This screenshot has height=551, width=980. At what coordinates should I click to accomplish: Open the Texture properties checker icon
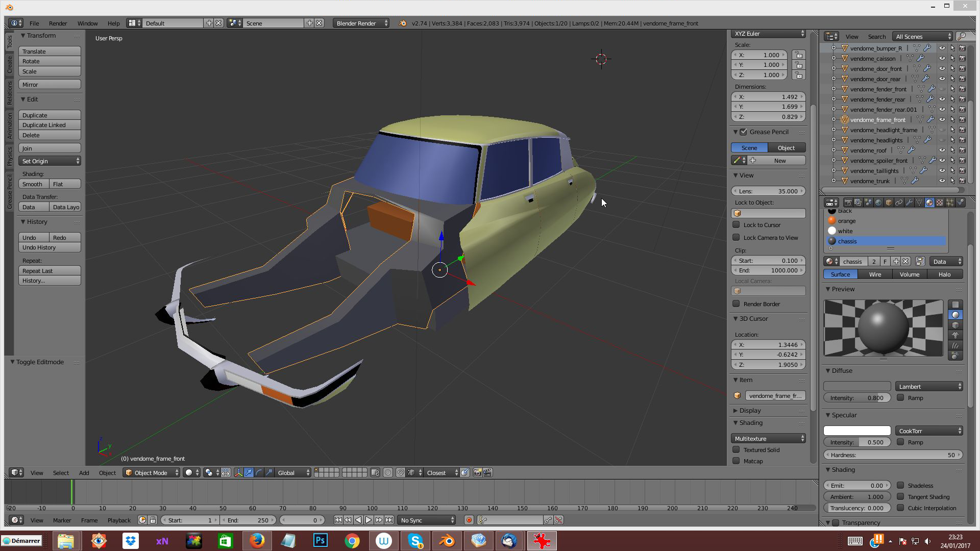[939, 203]
